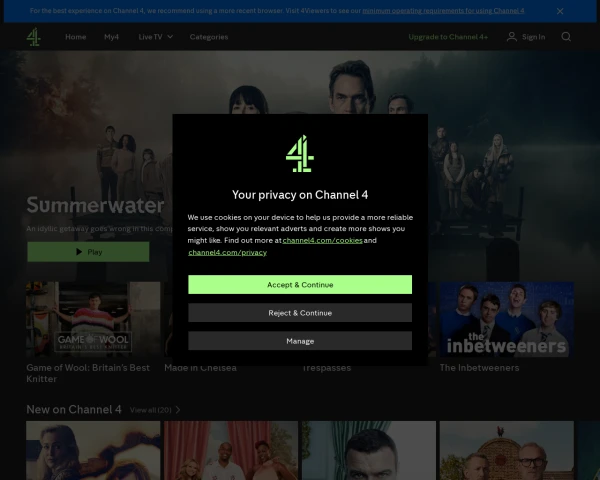Click the Summerwater hero title
This screenshot has height=480, width=600.
tap(95, 205)
